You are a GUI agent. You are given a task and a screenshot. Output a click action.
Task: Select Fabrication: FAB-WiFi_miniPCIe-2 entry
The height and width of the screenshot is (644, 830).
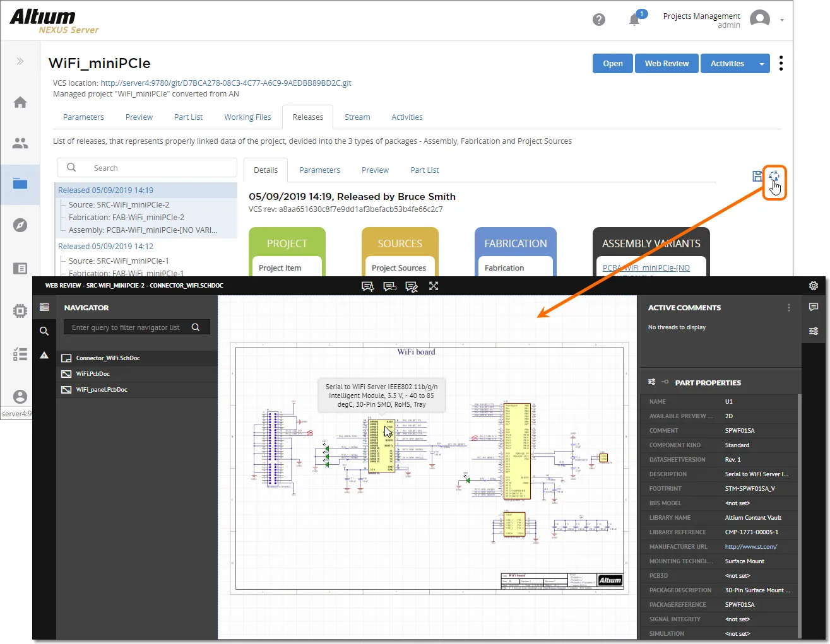126,217
